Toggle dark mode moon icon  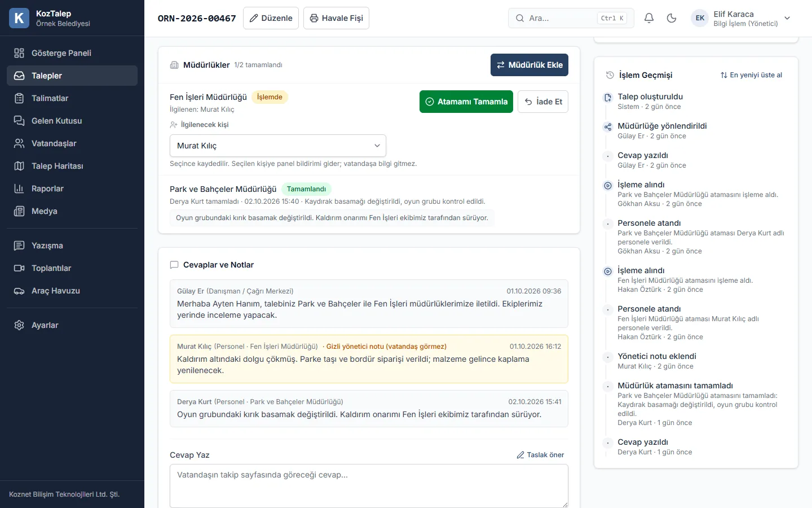pyautogui.click(x=672, y=18)
